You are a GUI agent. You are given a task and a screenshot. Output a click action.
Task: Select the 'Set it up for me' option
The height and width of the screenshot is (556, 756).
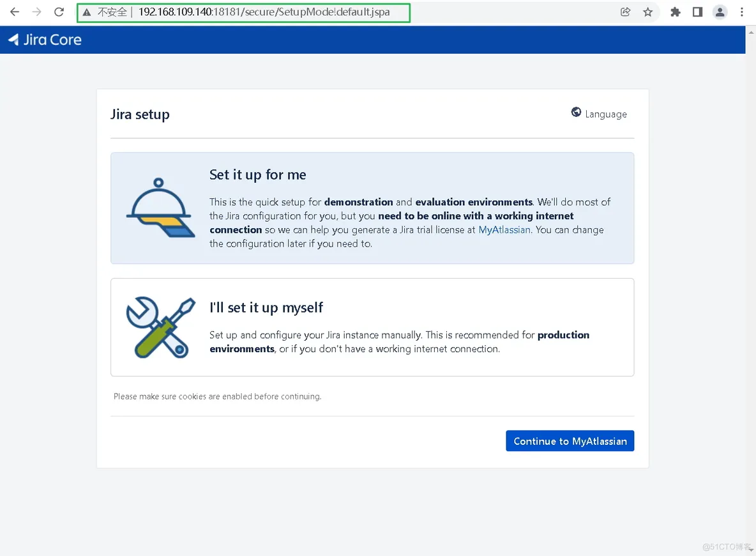pyautogui.click(x=372, y=208)
